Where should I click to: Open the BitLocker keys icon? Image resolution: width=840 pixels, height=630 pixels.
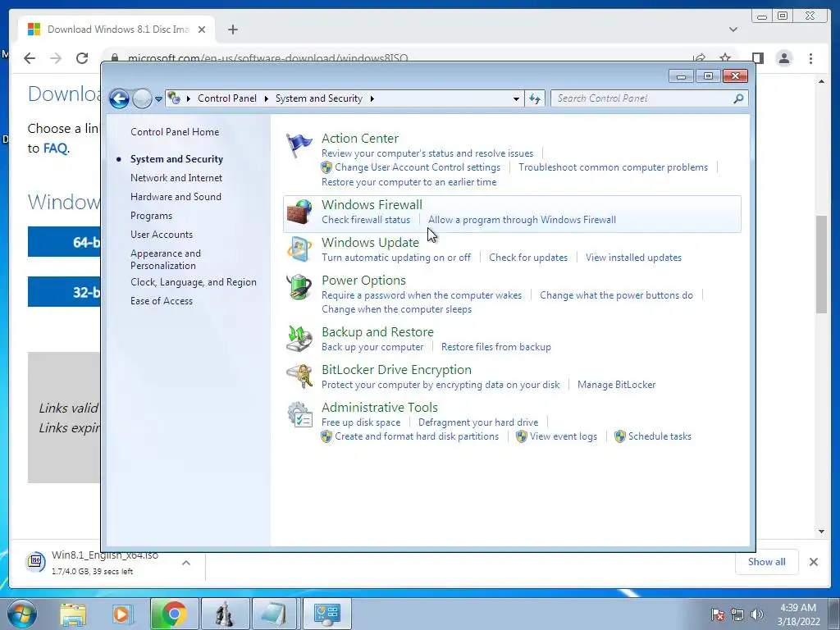299,377
